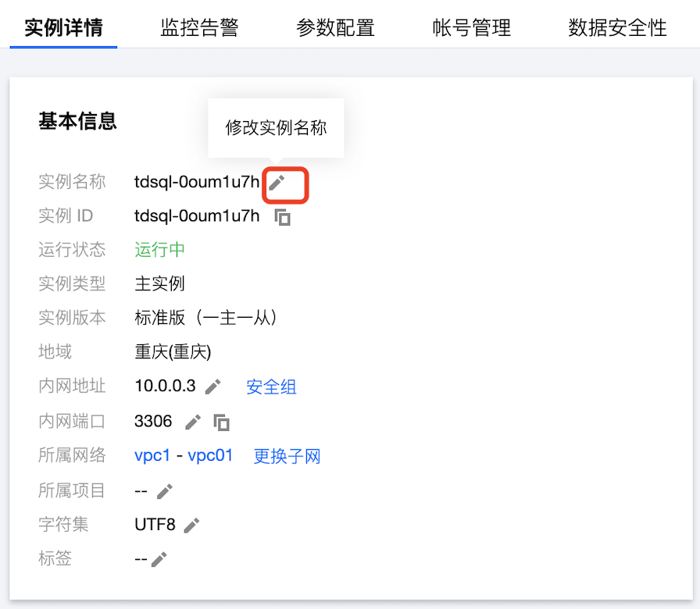Edit 标签 using the pencil icon
This screenshot has height=609, width=700.
point(159,559)
